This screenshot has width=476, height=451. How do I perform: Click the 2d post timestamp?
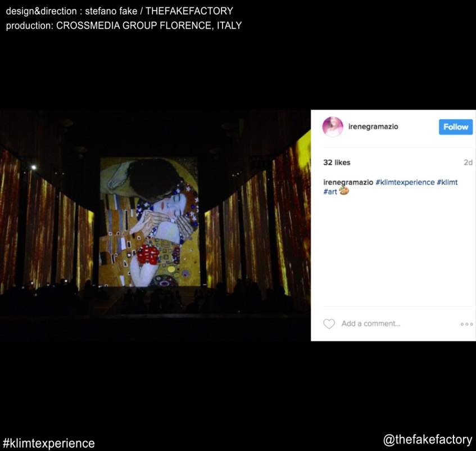(x=468, y=163)
